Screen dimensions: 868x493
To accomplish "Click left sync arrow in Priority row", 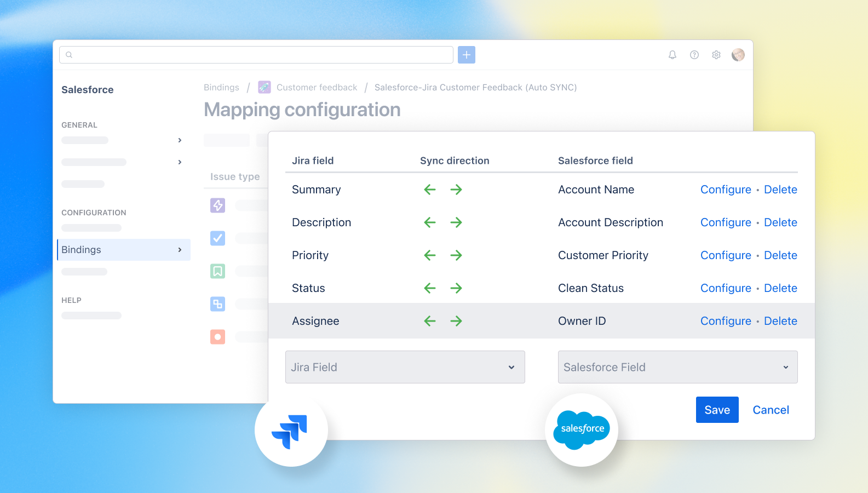I will pyautogui.click(x=430, y=255).
